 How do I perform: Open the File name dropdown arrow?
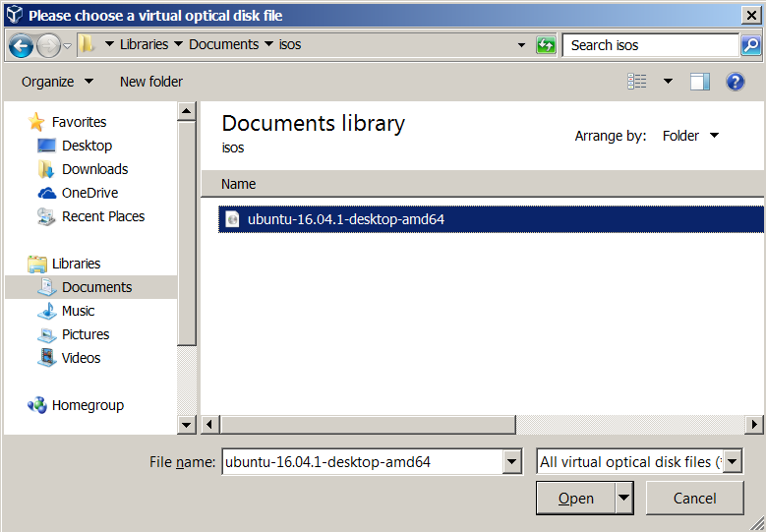[x=511, y=461]
